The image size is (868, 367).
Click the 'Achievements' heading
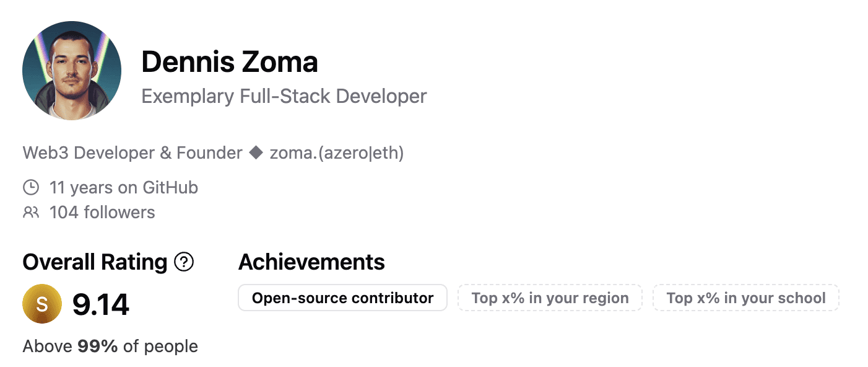click(311, 262)
